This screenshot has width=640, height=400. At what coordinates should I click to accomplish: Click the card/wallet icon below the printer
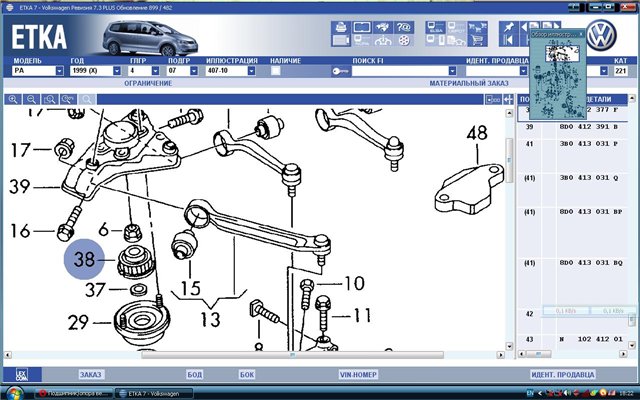(341, 40)
